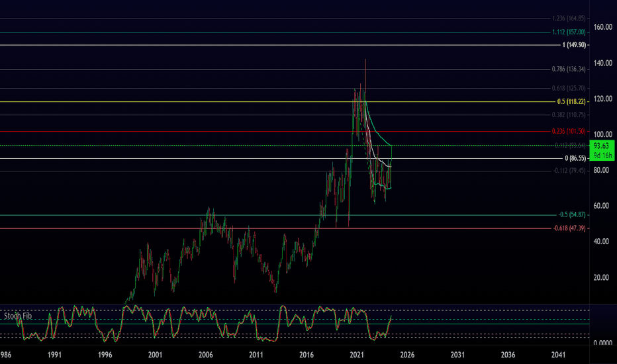The width and height of the screenshot is (617, 364).
Task: Select the red 0.236 (101.50) level label
Action: point(569,132)
